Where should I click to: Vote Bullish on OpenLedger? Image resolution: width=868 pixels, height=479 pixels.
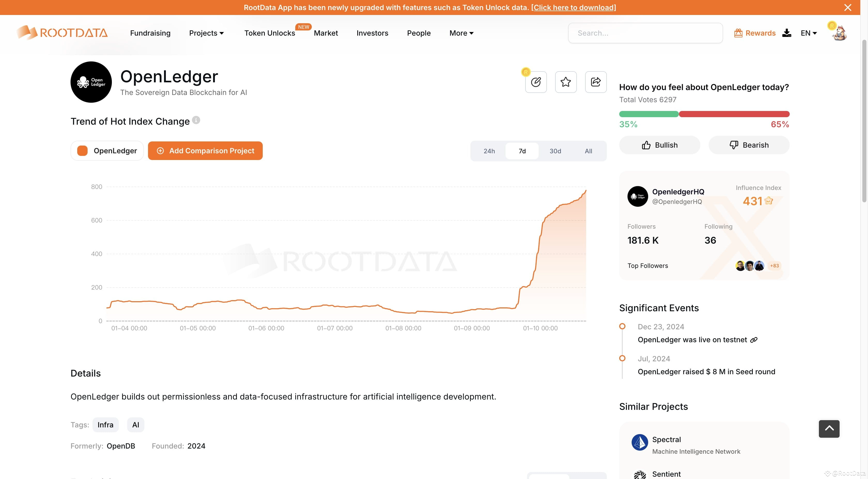(x=659, y=145)
